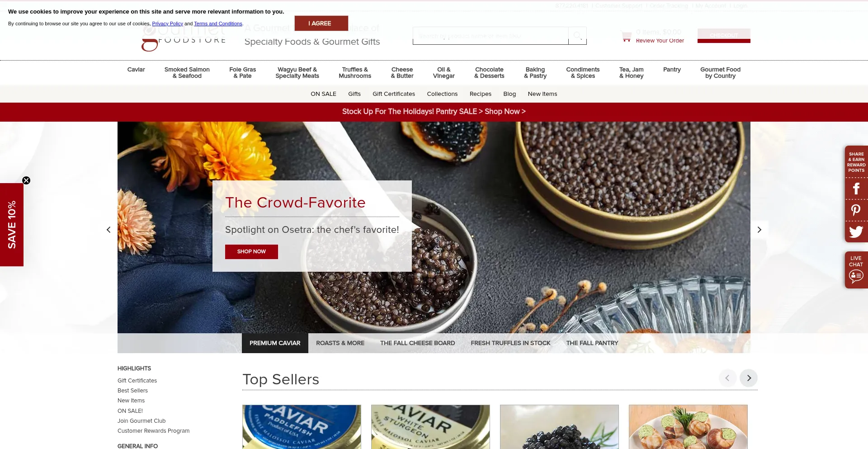Open the shopping cart icon
Image resolution: width=868 pixels, height=449 pixels.
pyautogui.click(x=627, y=37)
